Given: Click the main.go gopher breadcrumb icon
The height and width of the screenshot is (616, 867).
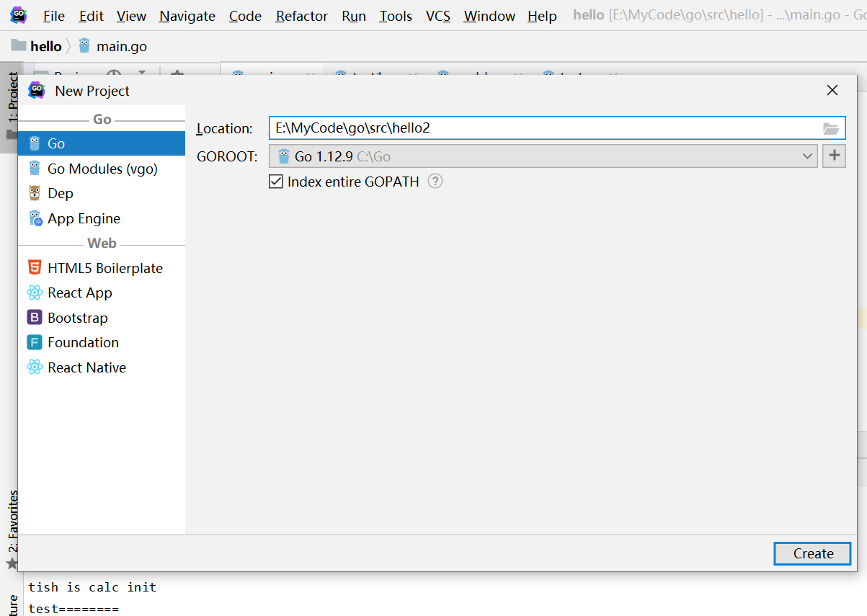Looking at the screenshot, I should [84, 46].
